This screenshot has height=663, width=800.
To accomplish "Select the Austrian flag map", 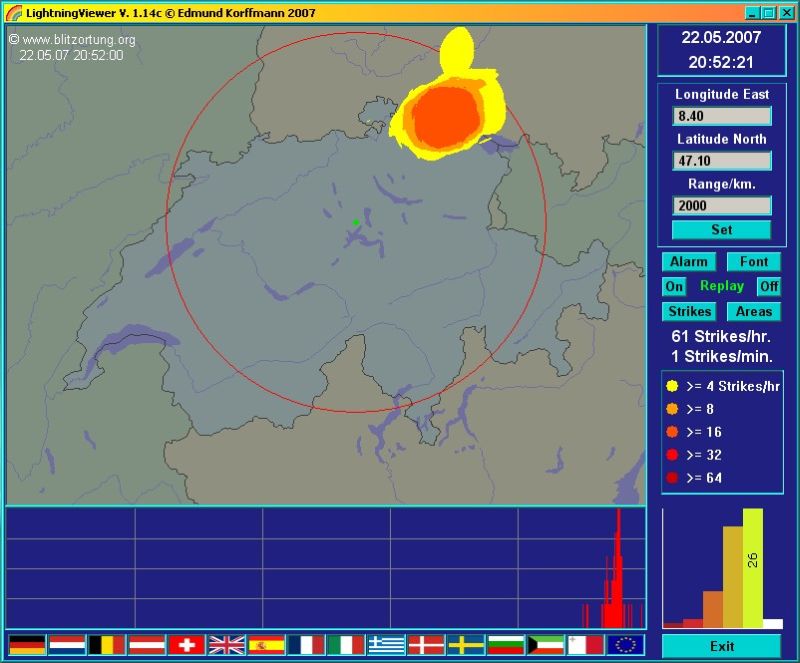I will (146, 645).
